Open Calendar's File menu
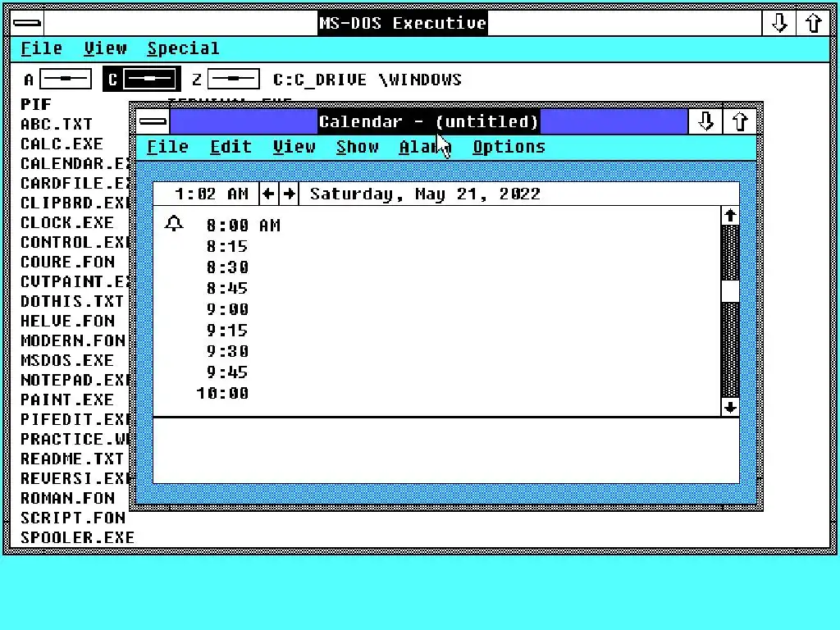840x630 pixels. tap(167, 147)
